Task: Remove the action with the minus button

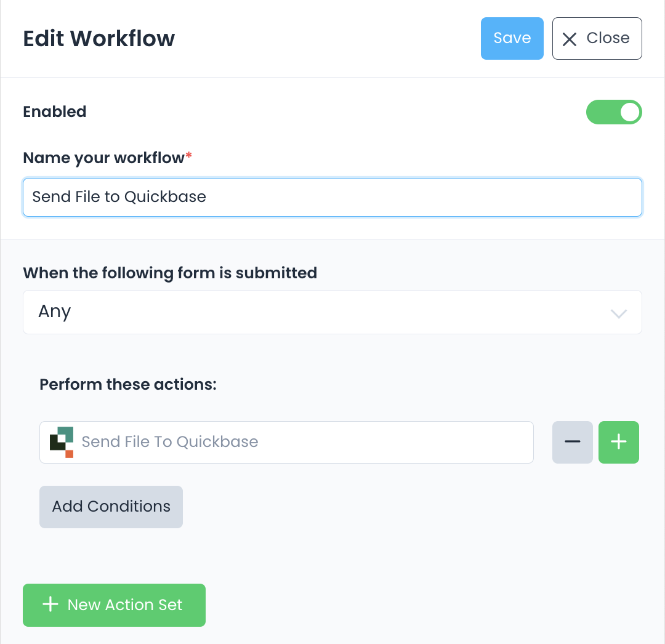Action: 573,442
